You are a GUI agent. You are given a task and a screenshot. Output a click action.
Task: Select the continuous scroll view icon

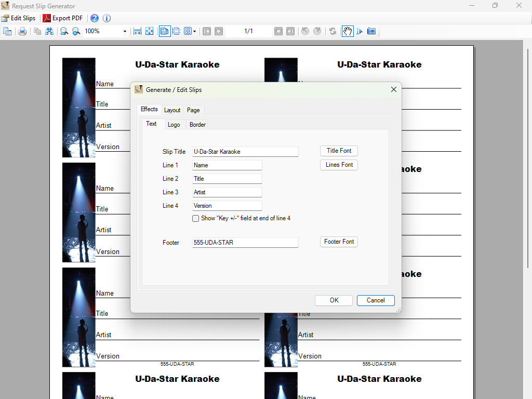pyautogui.click(x=177, y=31)
